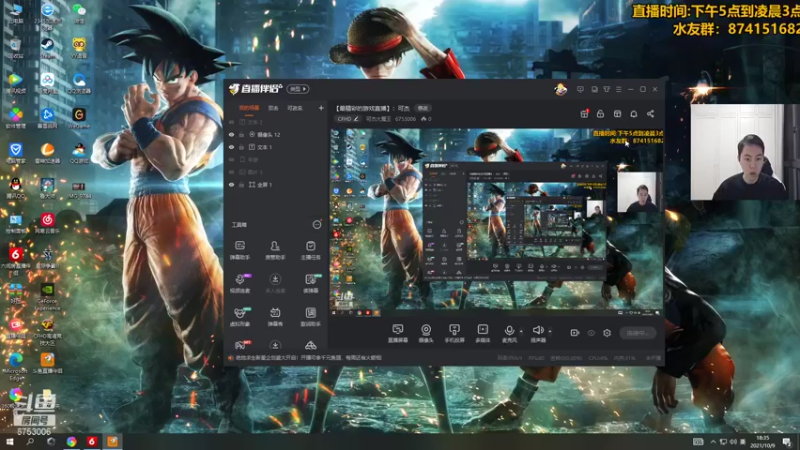The image size is (800, 450).
Task: Click the share icon in header
Action: [x=651, y=114]
